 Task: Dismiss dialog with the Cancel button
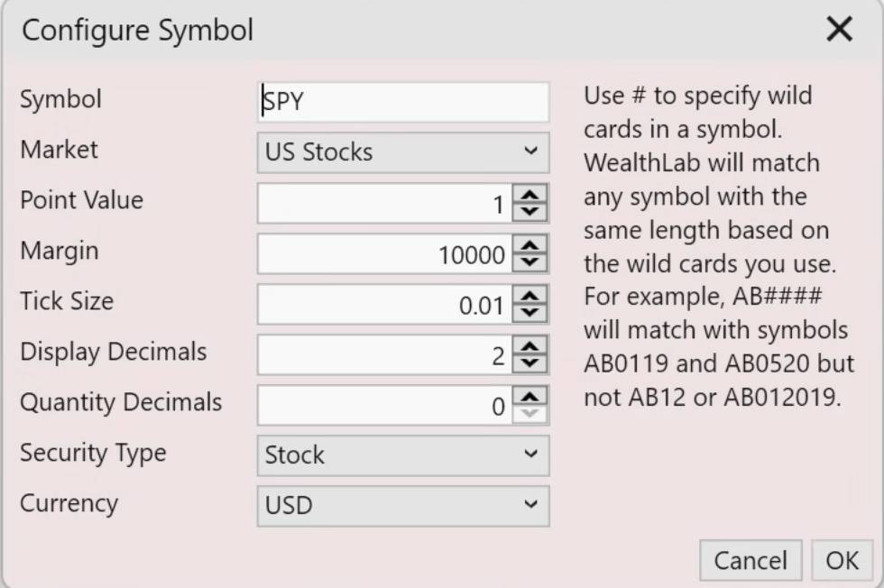750,560
